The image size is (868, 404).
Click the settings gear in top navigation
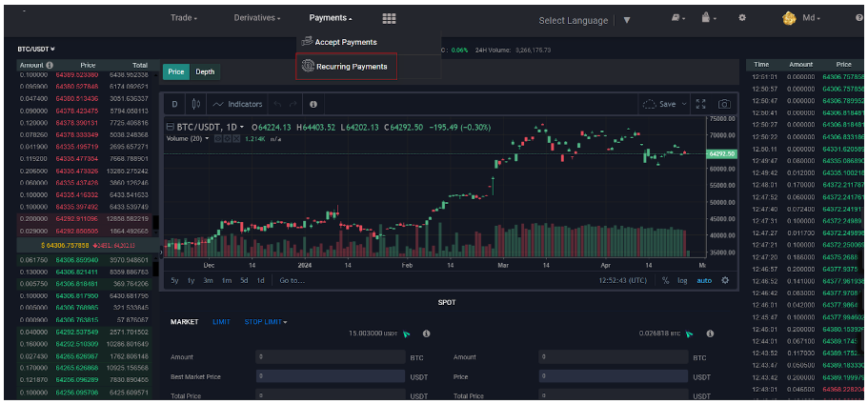[742, 18]
